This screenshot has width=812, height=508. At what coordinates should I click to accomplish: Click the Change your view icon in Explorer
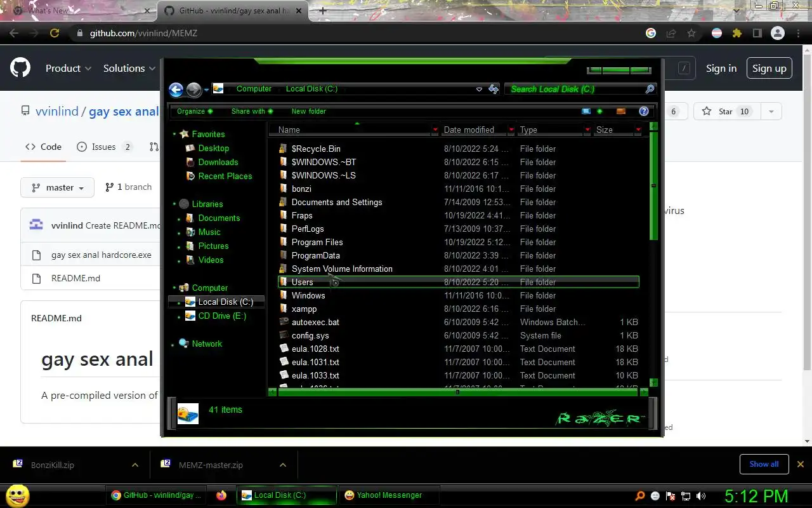tap(586, 111)
